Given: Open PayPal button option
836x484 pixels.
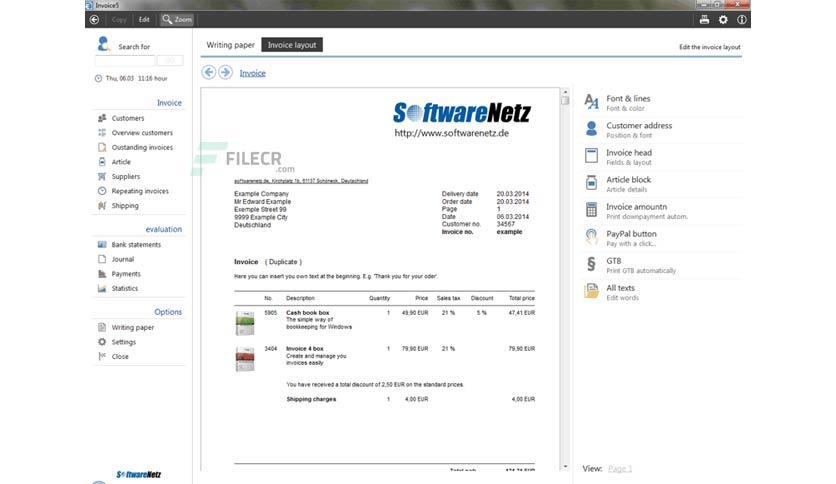Looking at the screenshot, I should click(661, 238).
